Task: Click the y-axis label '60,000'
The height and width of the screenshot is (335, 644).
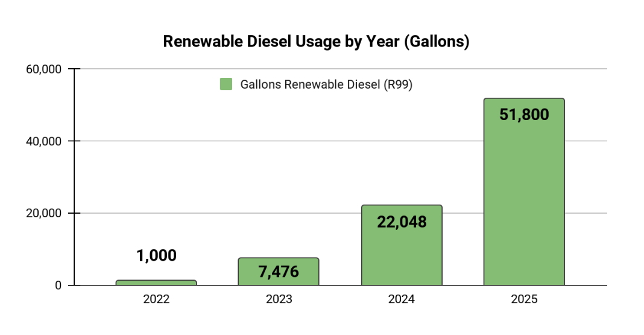Action: point(43,69)
